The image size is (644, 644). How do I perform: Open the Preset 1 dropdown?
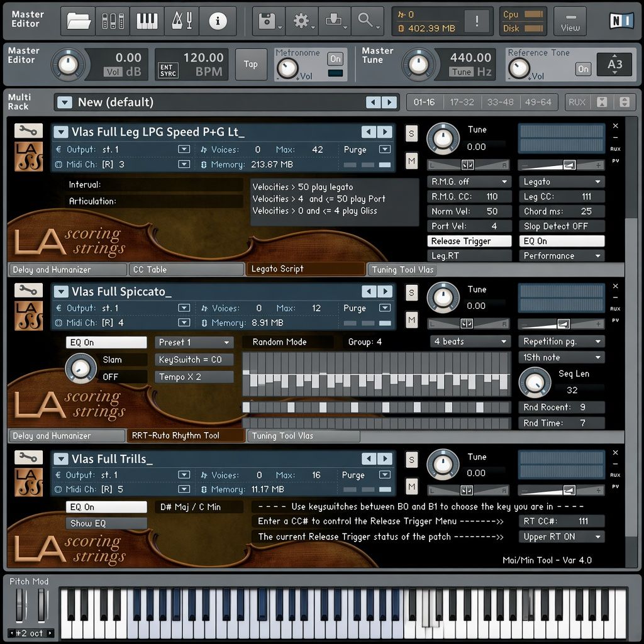click(x=194, y=342)
